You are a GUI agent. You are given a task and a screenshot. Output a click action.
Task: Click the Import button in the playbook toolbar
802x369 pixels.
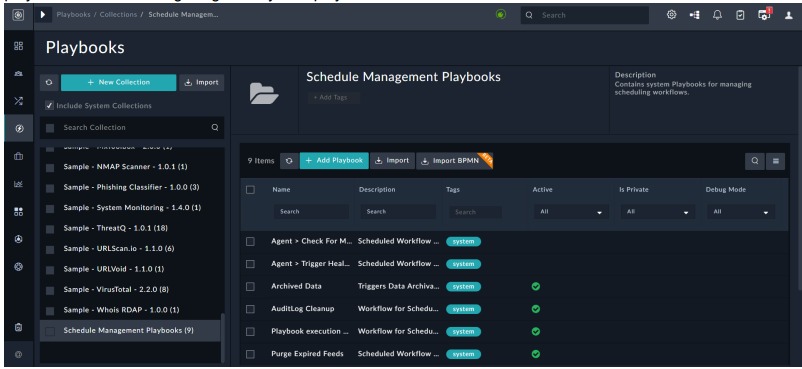click(392, 161)
